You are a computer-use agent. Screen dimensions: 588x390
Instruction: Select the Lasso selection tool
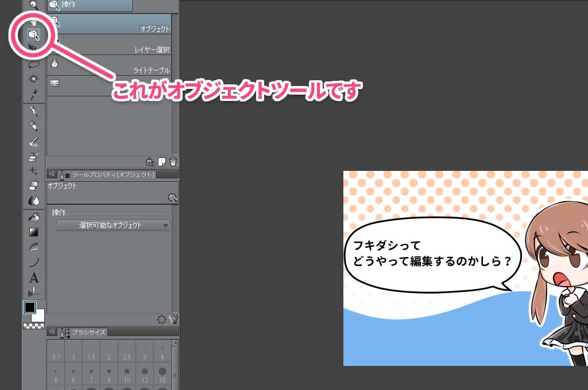pos(34,64)
